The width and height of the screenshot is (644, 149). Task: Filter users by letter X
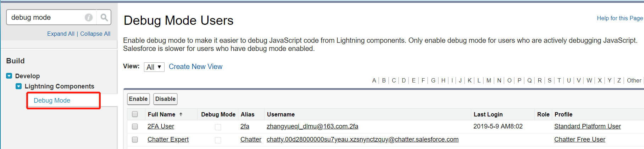click(x=600, y=80)
